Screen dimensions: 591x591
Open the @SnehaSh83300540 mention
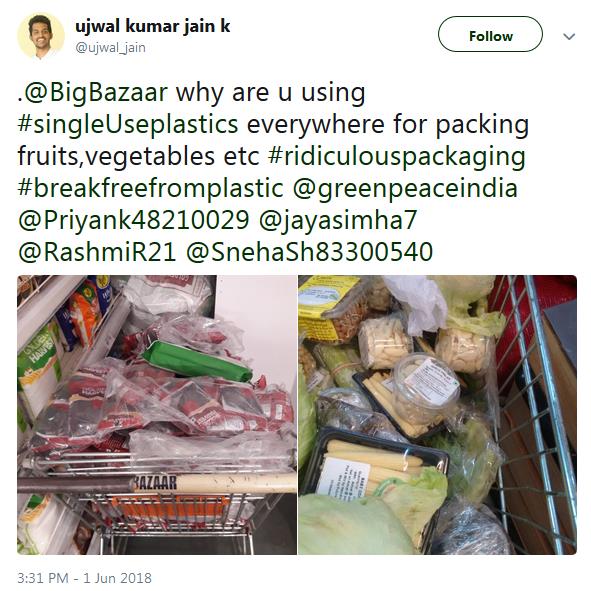(309, 253)
